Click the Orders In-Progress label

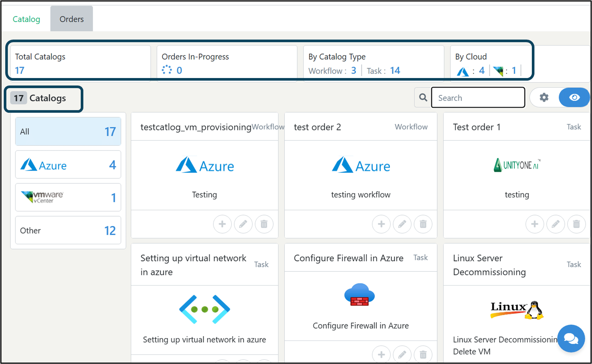point(195,56)
